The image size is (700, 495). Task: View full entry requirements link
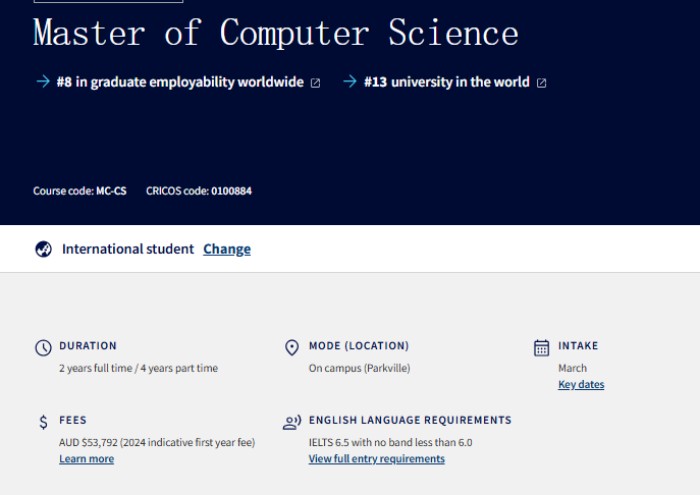coord(376,459)
